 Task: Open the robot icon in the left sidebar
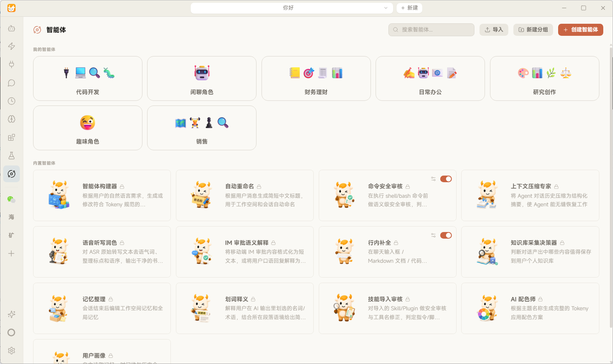[x=12, y=28]
